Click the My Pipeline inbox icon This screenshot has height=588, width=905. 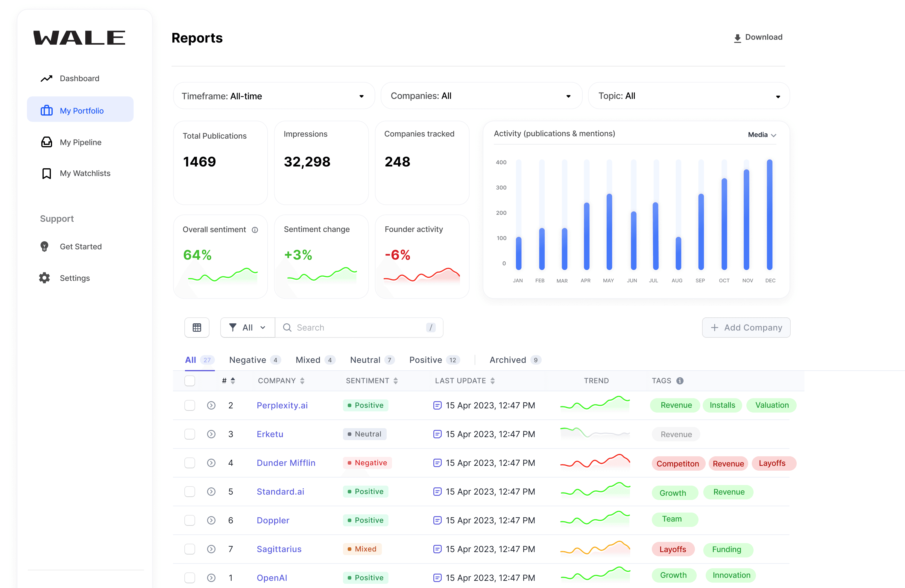46,142
